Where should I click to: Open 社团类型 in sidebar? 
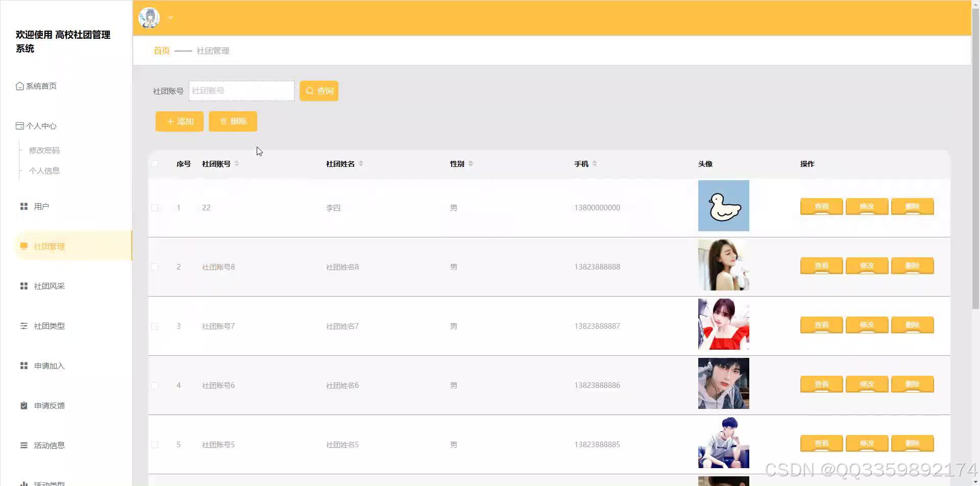click(49, 326)
